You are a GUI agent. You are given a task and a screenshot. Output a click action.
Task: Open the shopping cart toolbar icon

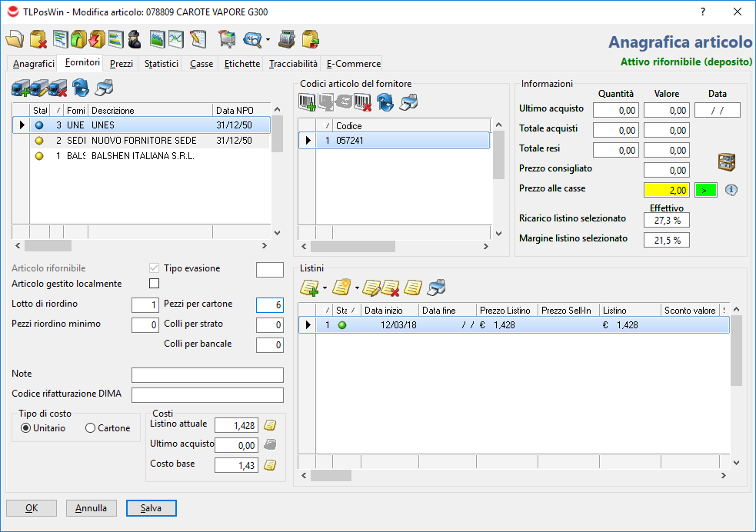click(227, 39)
